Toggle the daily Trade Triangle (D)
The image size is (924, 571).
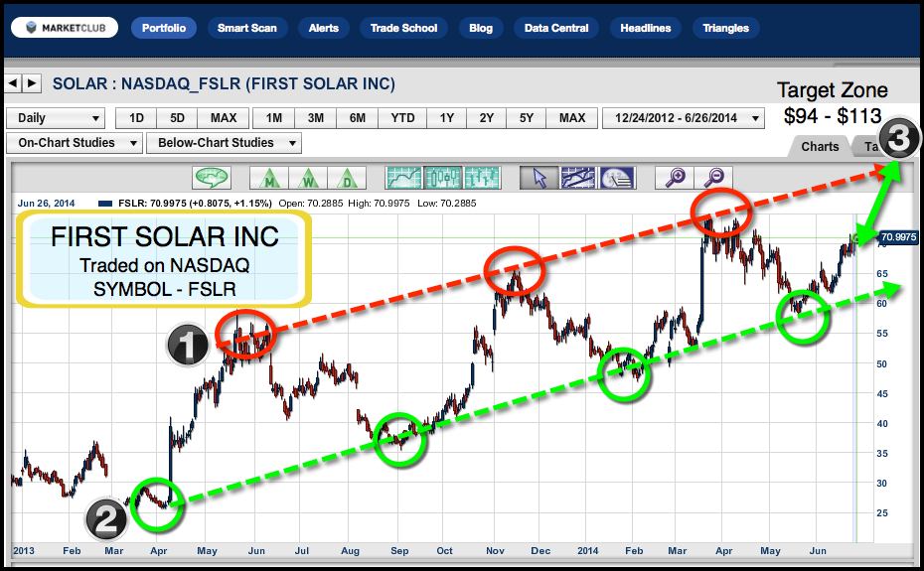coord(347,178)
